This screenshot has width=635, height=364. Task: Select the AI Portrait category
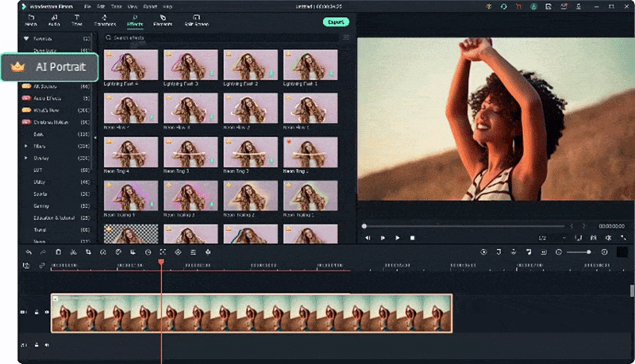tap(49, 67)
